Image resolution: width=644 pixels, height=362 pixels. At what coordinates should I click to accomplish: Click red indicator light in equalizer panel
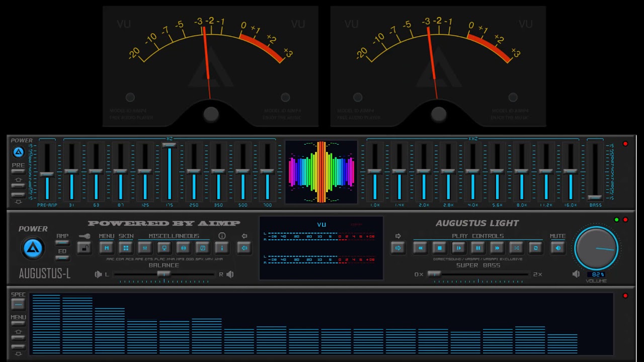[x=625, y=144]
